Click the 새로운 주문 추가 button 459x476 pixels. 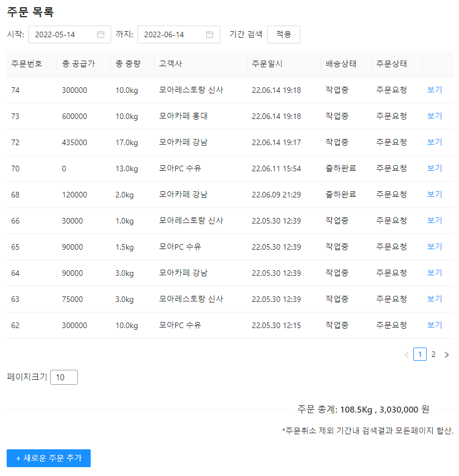click(x=48, y=458)
